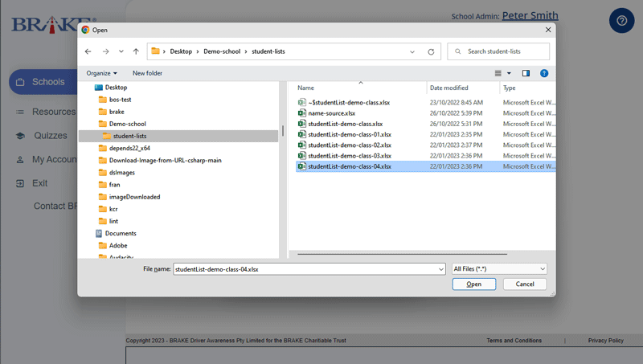The height and width of the screenshot is (364, 643).
Task: Click the round help button in BRAKE header
Action: [621, 20]
